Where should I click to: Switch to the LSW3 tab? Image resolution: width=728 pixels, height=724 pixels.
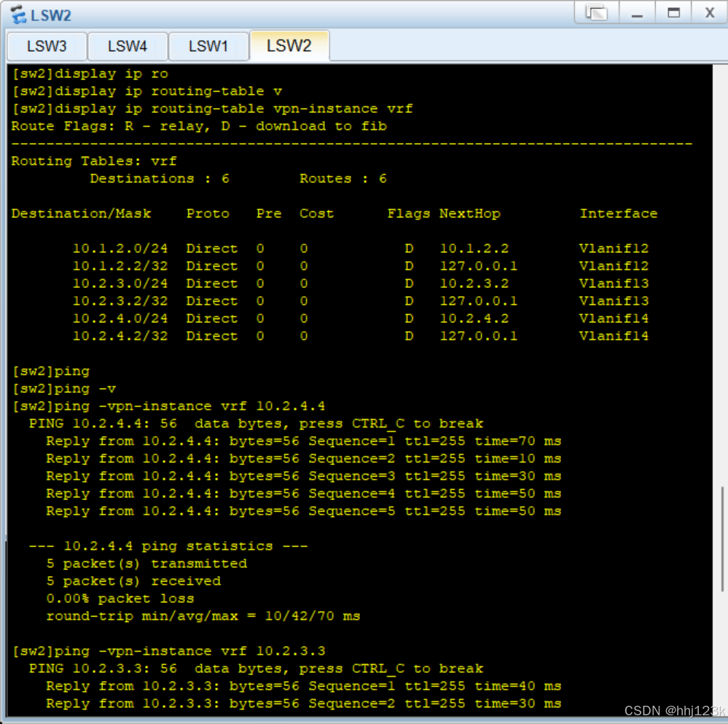[x=47, y=46]
